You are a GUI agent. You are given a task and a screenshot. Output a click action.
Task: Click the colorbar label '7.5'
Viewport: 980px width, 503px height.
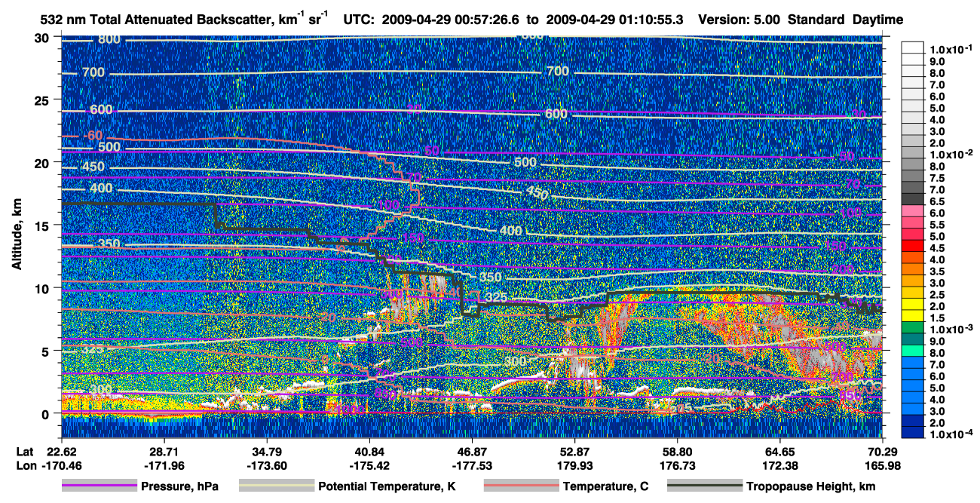(939, 178)
